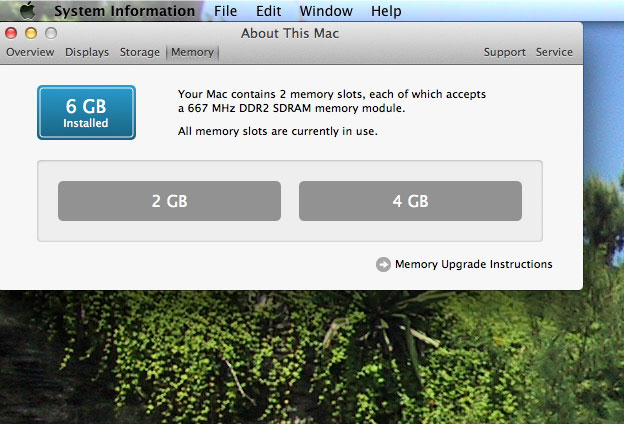Open the Support section
Viewport: 624px width, 424px height.
pyautogui.click(x=505, y=52)
